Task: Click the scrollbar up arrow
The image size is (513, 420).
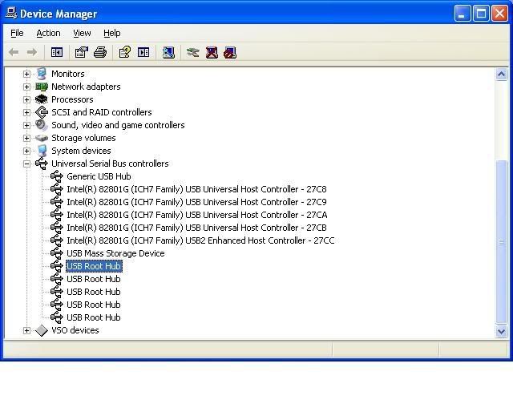Action: coord(501,75)
